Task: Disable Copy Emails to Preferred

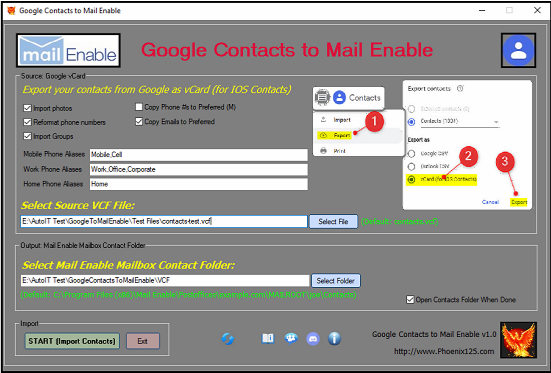Action: click(139, 122)
